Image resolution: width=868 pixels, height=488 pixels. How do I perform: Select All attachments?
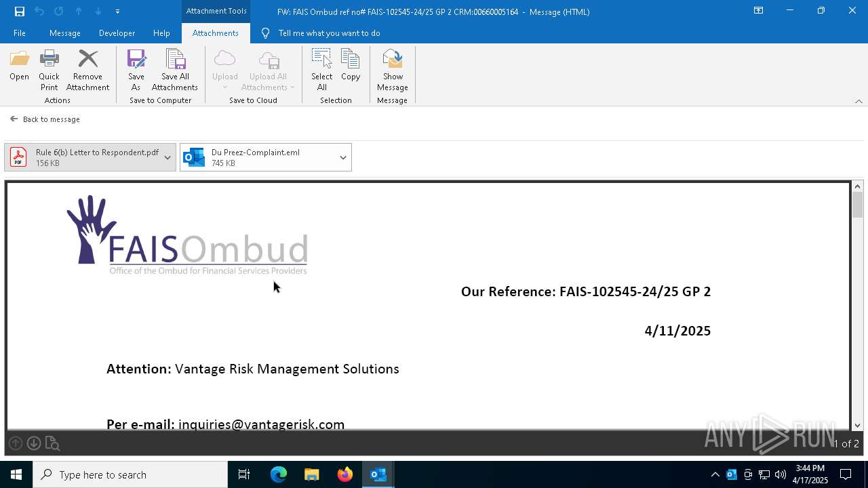(x=322, y=70)
